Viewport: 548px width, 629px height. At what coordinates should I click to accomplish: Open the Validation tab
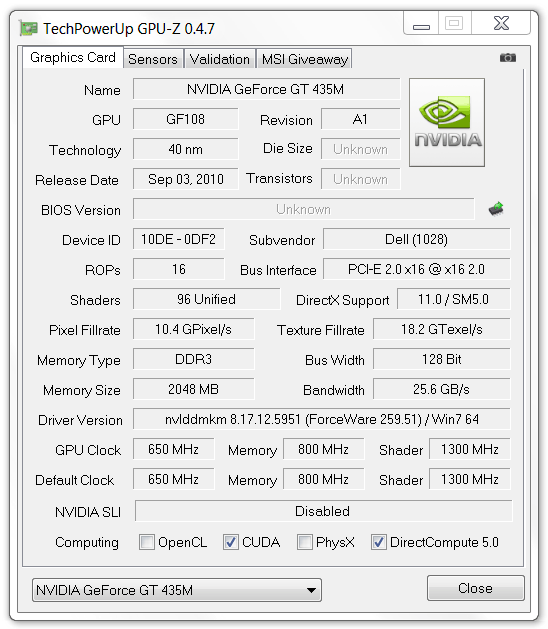coord(219,59)
